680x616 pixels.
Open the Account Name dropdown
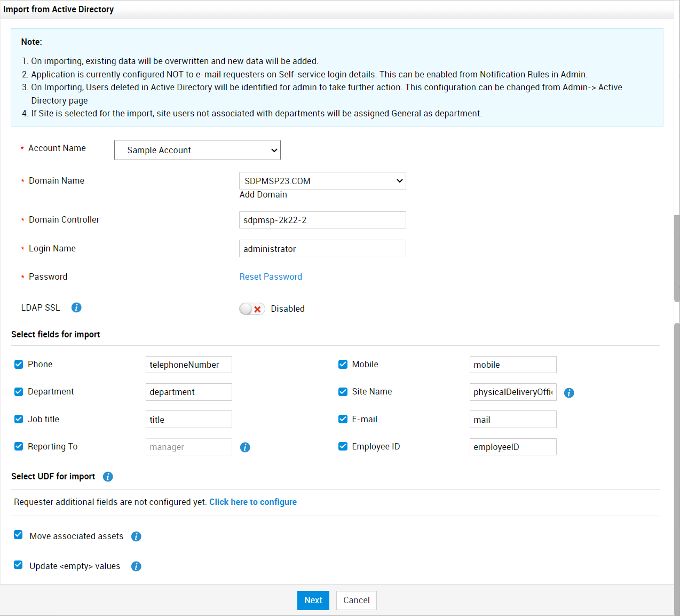[x=197, y=150]
